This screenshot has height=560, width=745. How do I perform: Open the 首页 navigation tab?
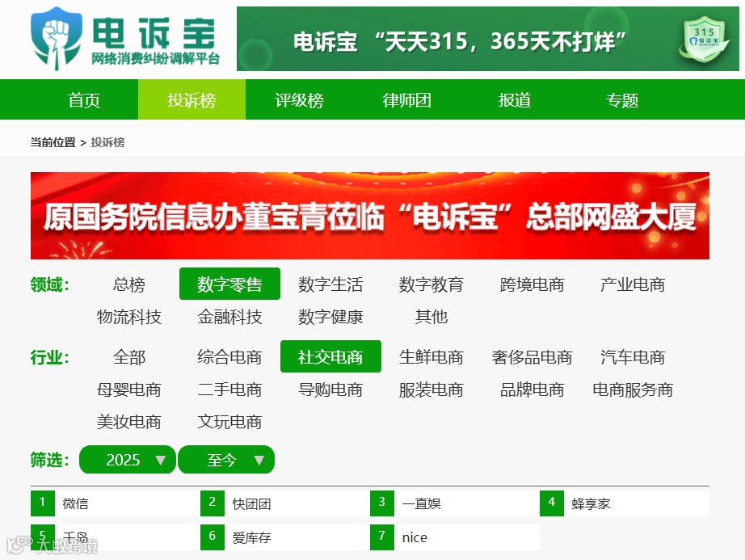pos(84,99)
